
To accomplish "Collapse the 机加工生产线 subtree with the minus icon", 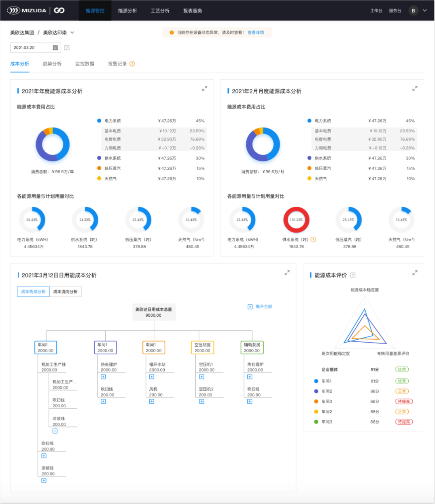I will (55, 431).
